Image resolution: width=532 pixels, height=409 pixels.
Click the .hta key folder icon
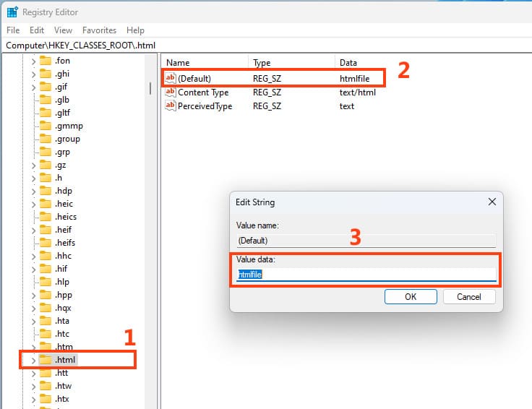coord(46,321)
